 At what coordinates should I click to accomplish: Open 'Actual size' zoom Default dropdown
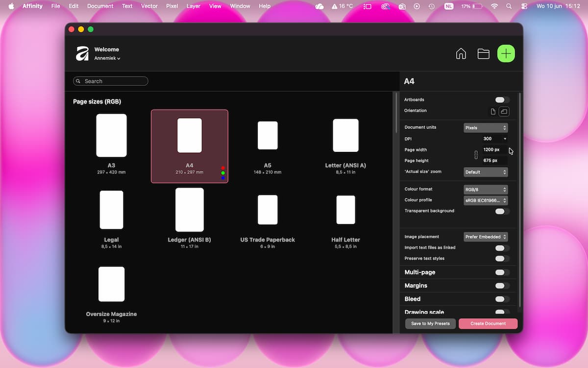click(x=486, y=172)
